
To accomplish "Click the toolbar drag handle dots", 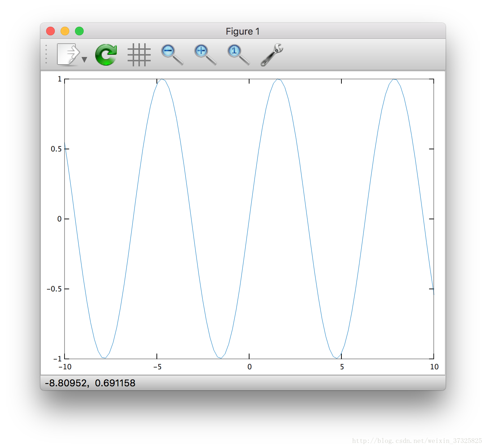I will (x=46, y=54).
